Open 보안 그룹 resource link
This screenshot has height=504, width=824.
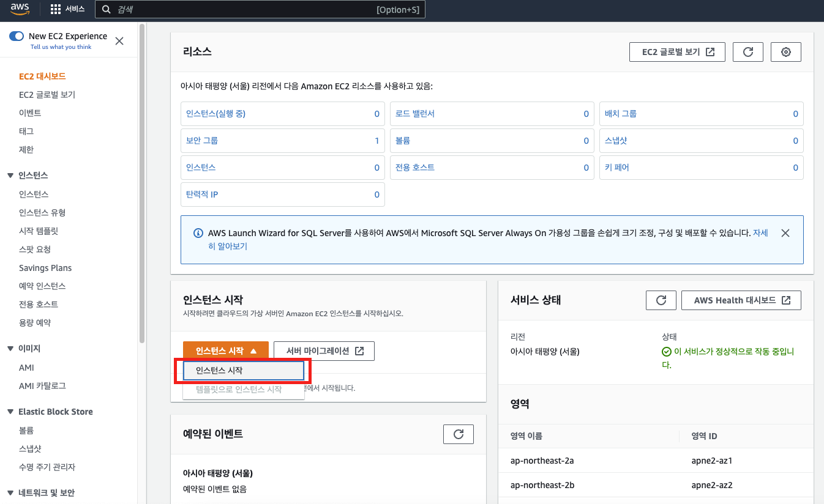[202, 141]
